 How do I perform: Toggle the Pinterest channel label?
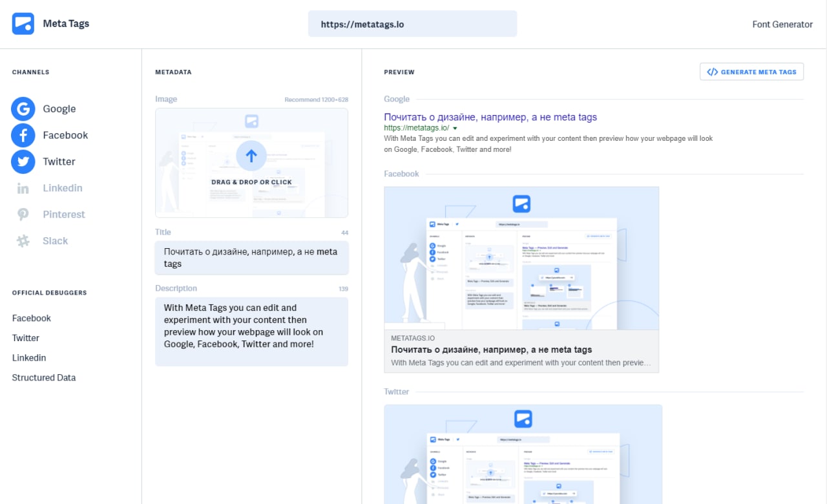64,215
